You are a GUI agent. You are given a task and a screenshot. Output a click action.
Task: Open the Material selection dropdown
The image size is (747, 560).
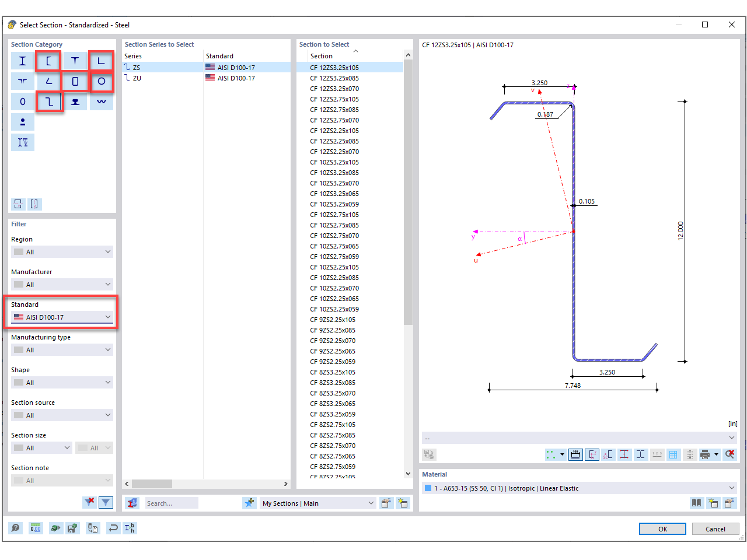pyautogui.click(x=580, y=488)
